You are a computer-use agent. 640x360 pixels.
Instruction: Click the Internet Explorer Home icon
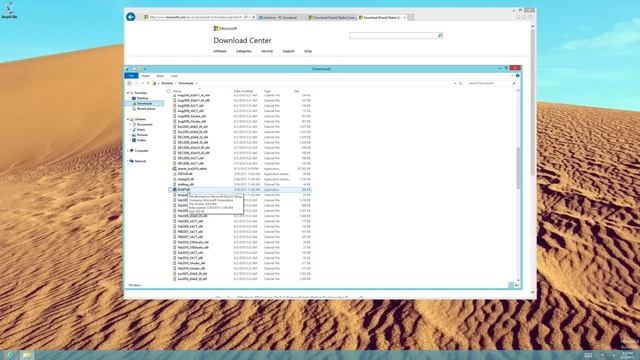pyautogui.click(x=518, y=17)
